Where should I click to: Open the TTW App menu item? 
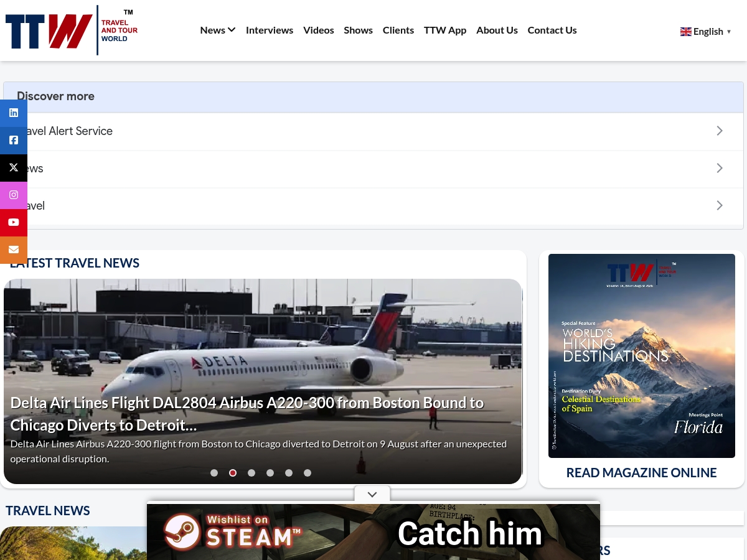point(445,30)
